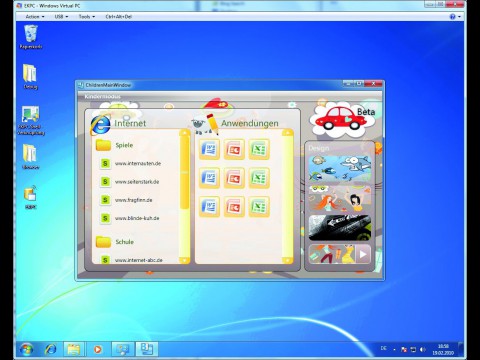Select the Debug folder on the desktop
The image size is (480, 360).
pos(30,77)
